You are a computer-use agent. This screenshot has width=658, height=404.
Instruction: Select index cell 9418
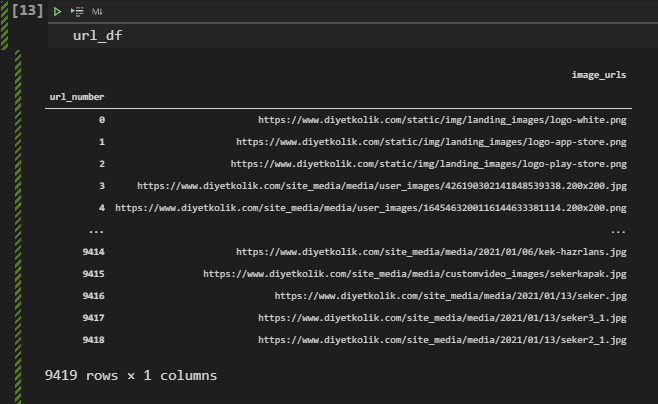pos(94,340)
